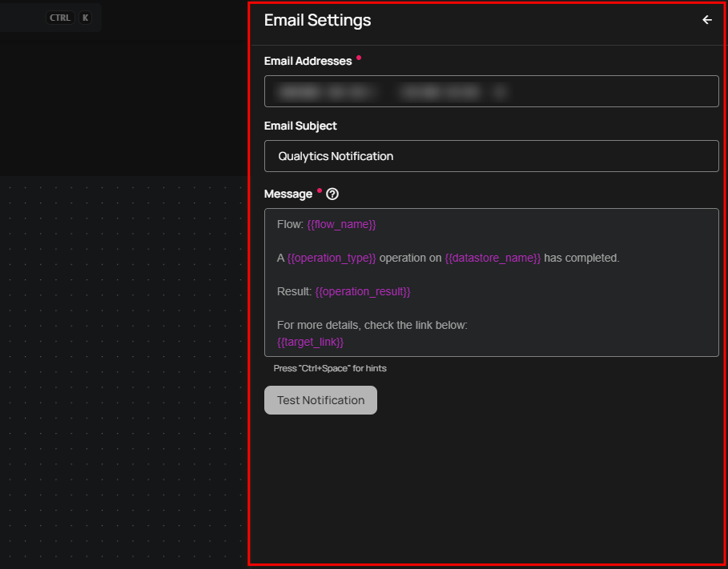Click the help icon beside Message label
This screenshot has height=569, width=728.
click(332, 194)
